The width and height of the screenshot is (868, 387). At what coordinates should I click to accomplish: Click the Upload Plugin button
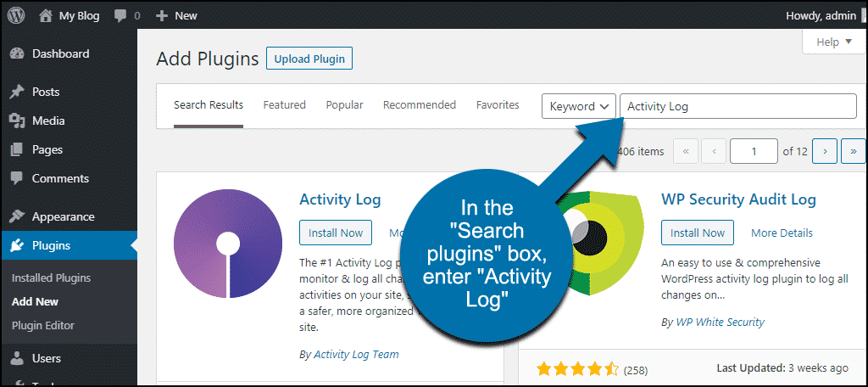click(x=309, y=59)
